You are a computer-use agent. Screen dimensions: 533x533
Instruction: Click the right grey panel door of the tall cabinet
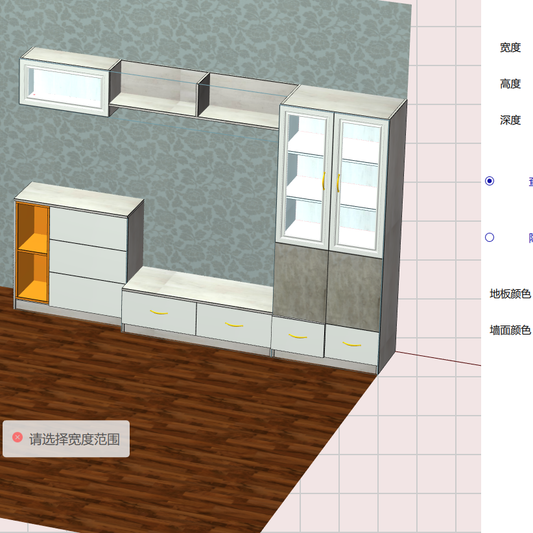(x=354, y=292)
